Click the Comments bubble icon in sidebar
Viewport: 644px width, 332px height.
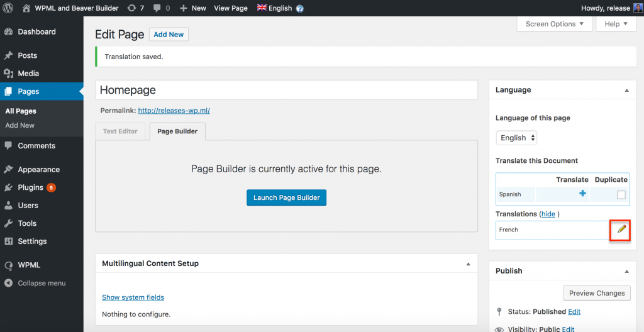pyautogui.click(x=8, y=146)
